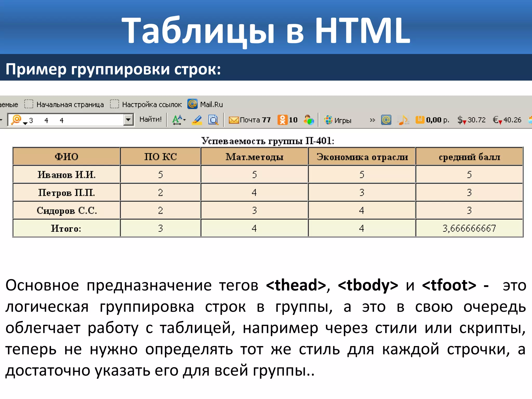Open the font size zoom tool
This screenshot has width=532, height=399.
[179, 120]
